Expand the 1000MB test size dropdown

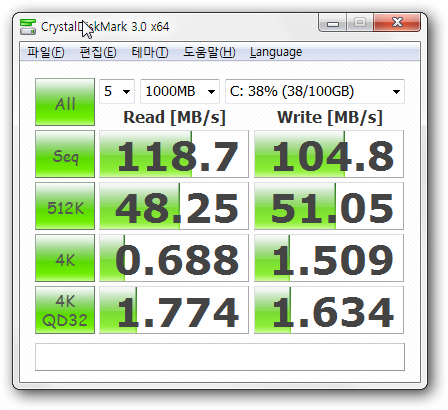(180, 91)
